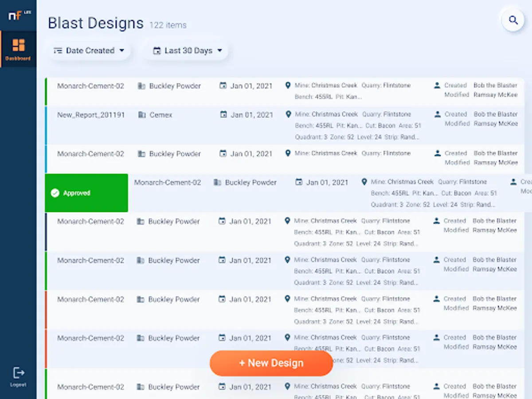This screenshot has height=399, width=532.
Task: Click the + New Design button
Action: tap(271, 363)
